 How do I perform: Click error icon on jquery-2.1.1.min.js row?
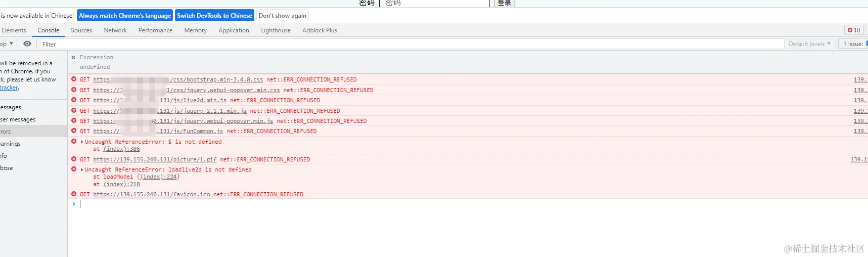point(74,111)
